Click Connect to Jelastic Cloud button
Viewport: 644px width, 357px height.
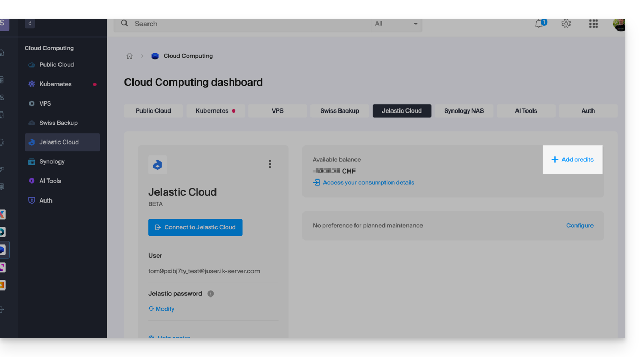[x=195, y=227]
